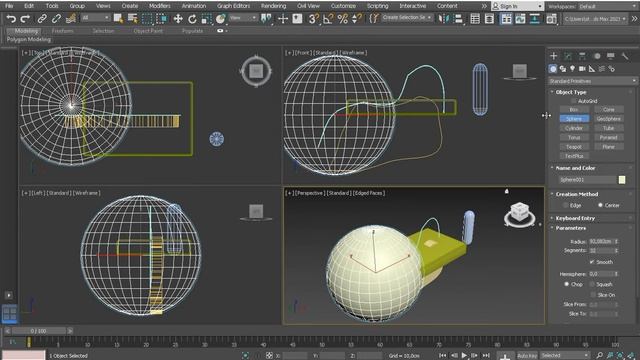Toggle the Auto Key animation mode
This screenshot has height=360, width=640.
527,356
